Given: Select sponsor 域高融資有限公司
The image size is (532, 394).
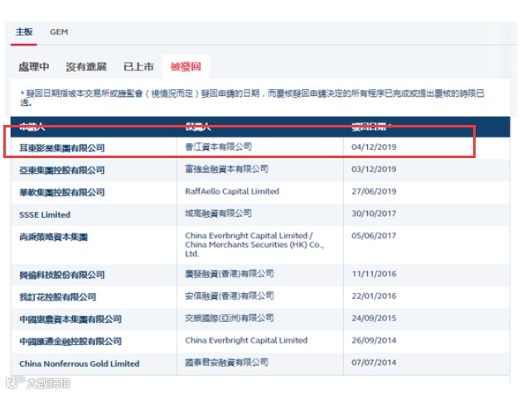Looking at the screenshot, I should pyautogui.click(x=218, y=214).
